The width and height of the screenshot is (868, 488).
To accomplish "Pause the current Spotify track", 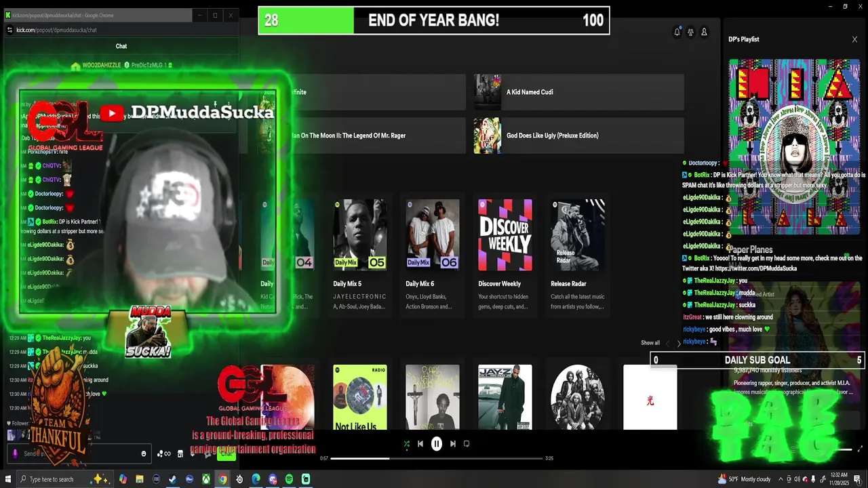I will [437, 444].
